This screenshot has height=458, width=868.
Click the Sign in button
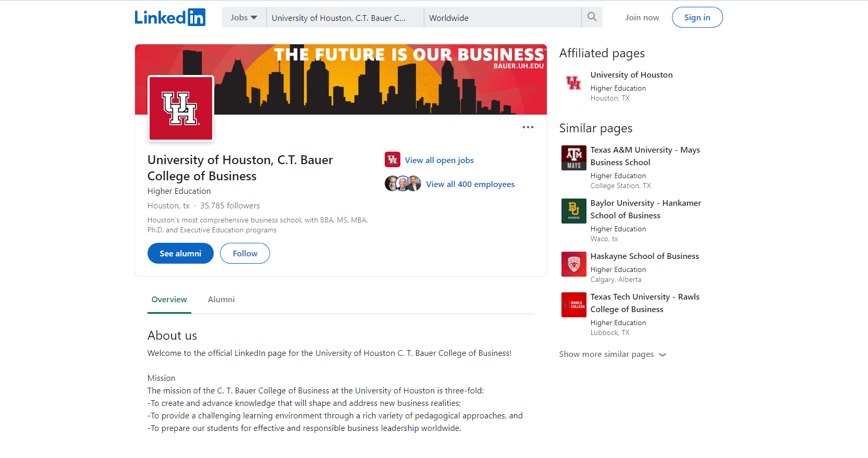coord(697,17)
